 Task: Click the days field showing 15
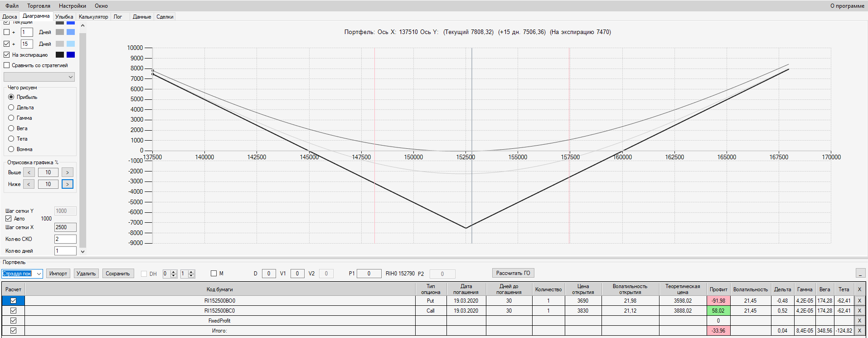[x=27, y=44]
